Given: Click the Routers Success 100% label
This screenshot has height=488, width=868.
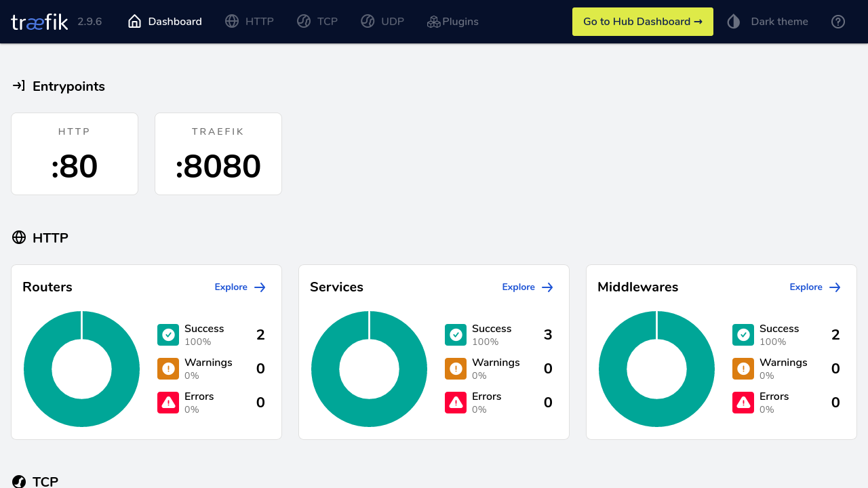Looking at the screenshot, I should [197, 342].
